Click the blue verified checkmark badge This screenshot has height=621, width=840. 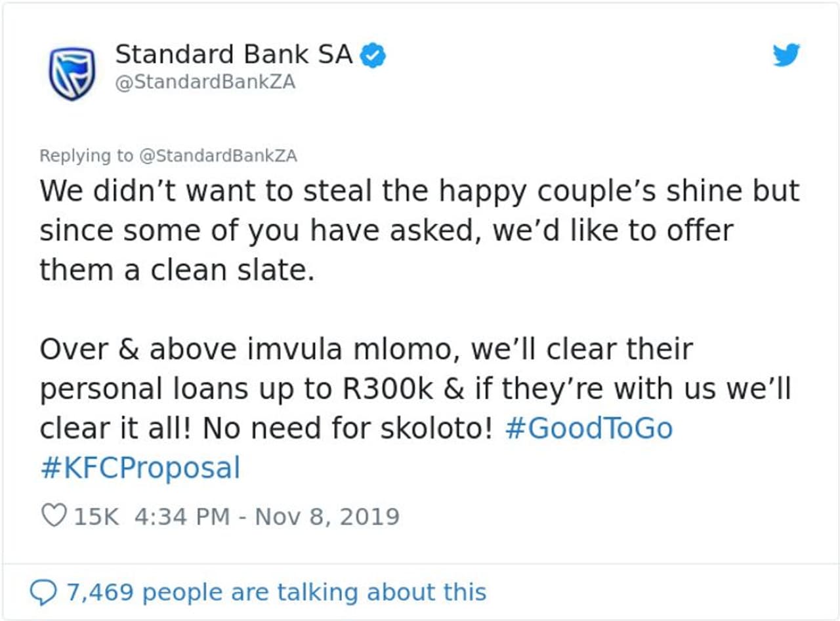374,57
